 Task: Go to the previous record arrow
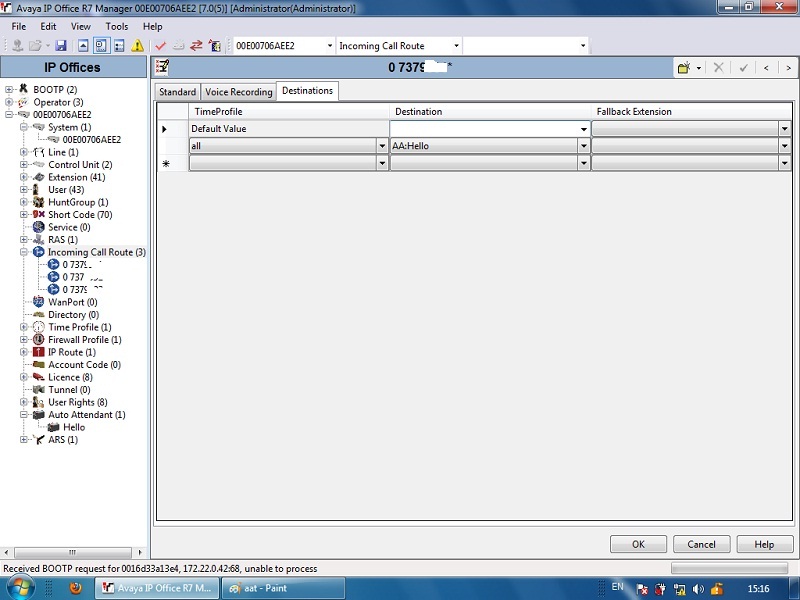pos(766,67)
